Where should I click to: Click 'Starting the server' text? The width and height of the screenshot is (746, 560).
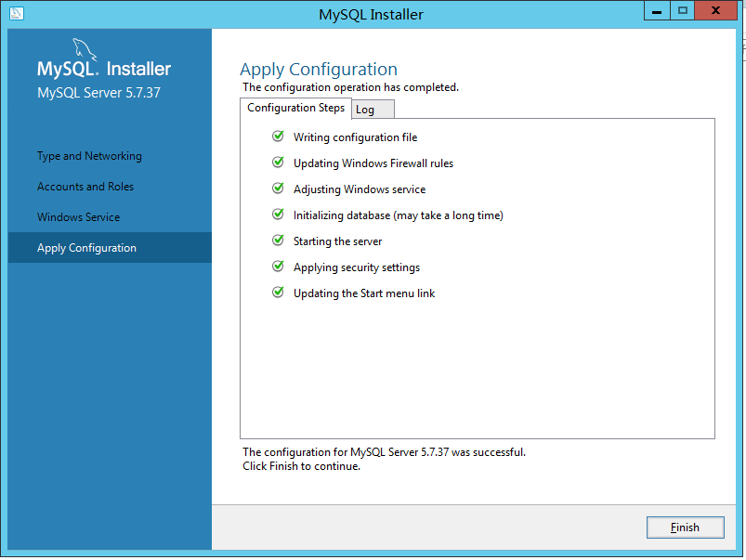(x=337, y=241)
